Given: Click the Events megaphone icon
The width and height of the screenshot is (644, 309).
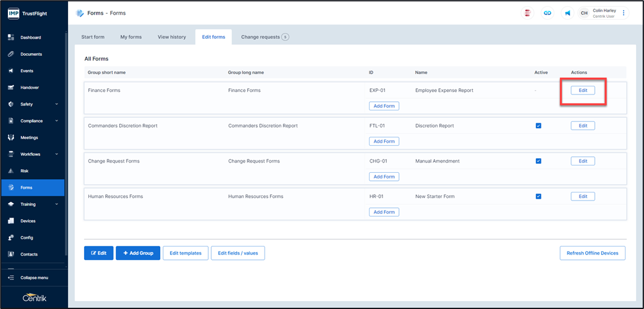Looking at the screenshot, I should (x=10, y=71).
